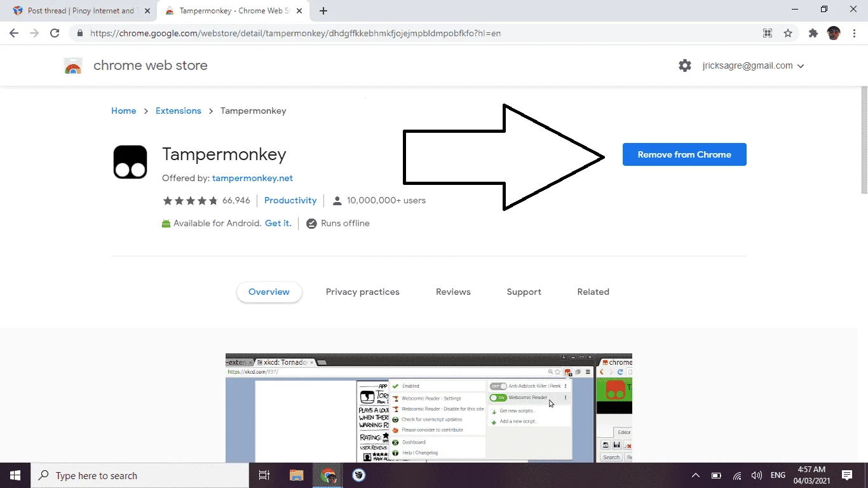Image resolution: width=868 pixels, height=488 pixels.
Task: Expand the jricksagre@gmail.com account dropdown
Action: coord(753,65)
